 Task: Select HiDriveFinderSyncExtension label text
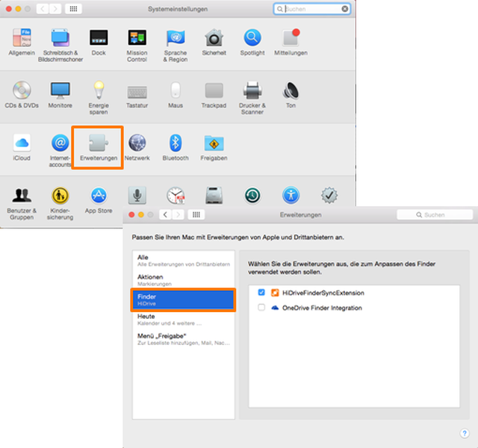point(323,293)
